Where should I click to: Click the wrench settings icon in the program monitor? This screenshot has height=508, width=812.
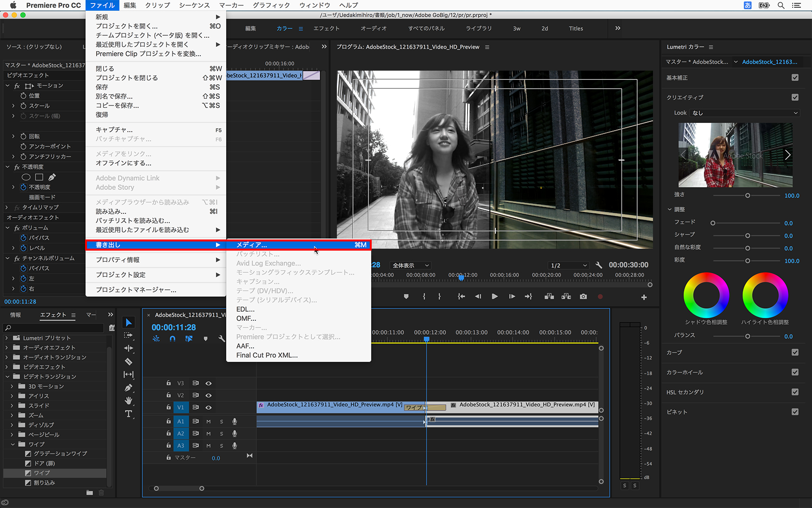pyautogui.click(x=599, y=265)
